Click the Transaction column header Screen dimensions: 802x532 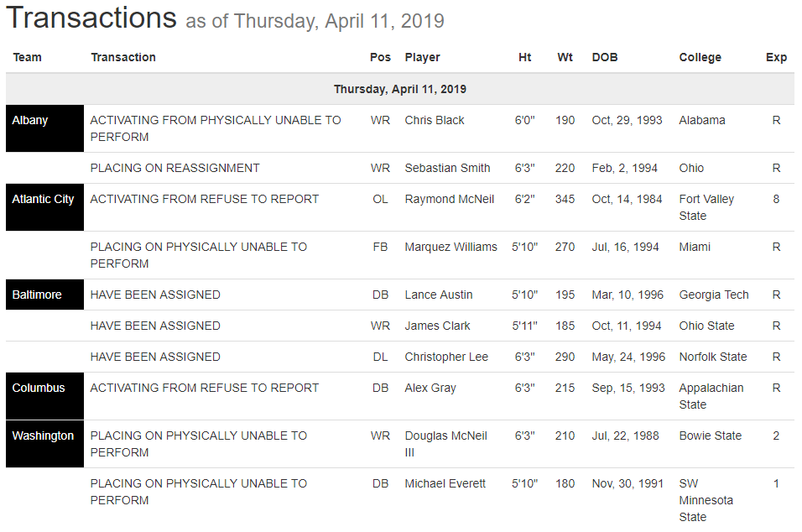coord(123,57)
